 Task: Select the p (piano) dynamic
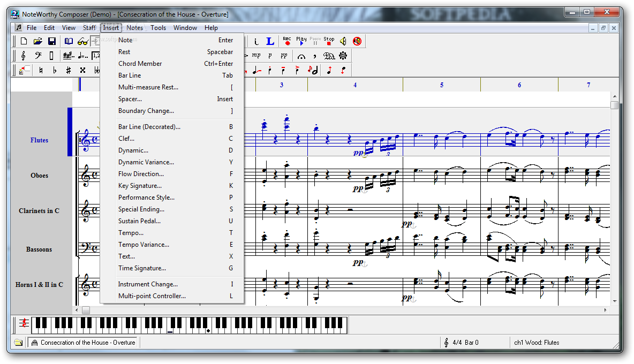pyautogui.click(x=270, y=55)
